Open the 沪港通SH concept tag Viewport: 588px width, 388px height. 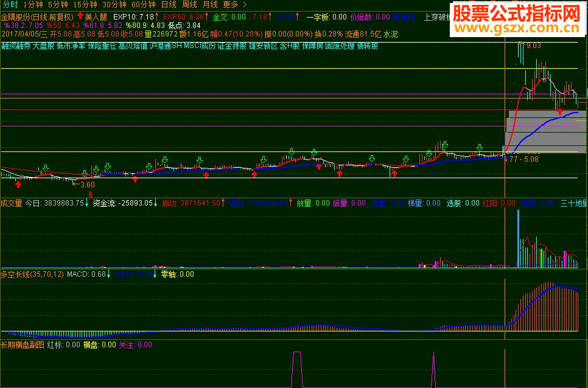166,46
